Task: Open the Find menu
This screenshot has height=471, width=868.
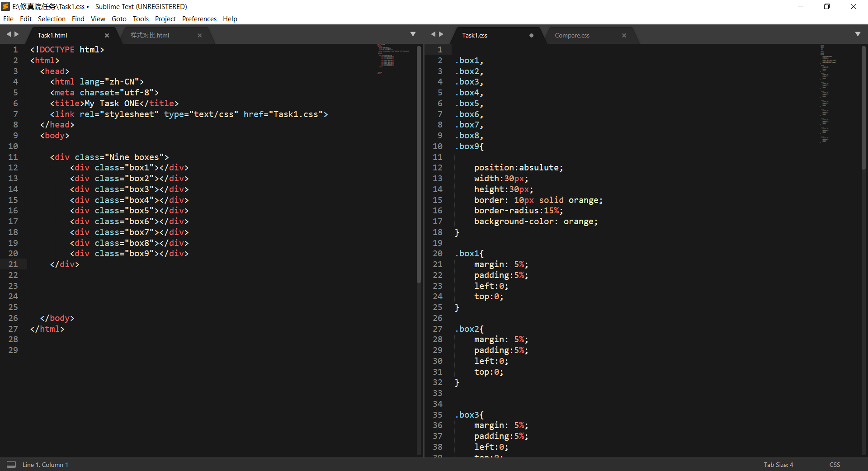Action: pyautogui.click(x=78, y=19)
